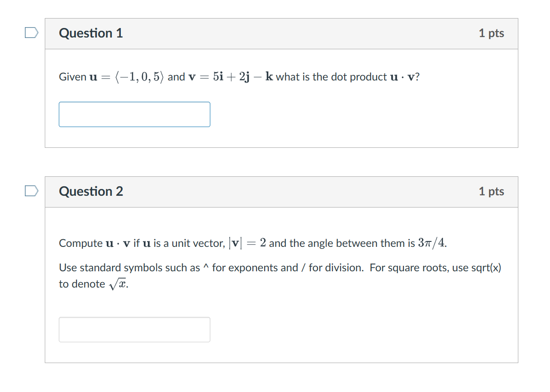Focus the Question 2 answer field
Viewport: 550px width, 392px height.
pyautogui.click(x=134, y=330)
